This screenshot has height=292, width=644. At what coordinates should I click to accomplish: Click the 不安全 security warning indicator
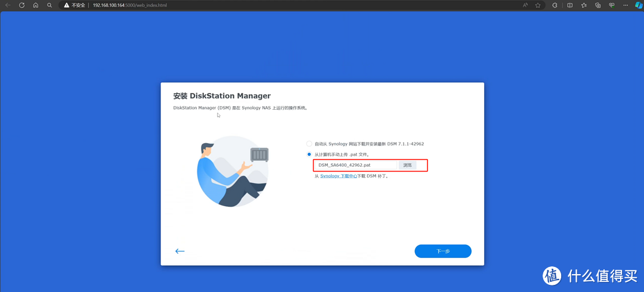click(x=74, y=5)
